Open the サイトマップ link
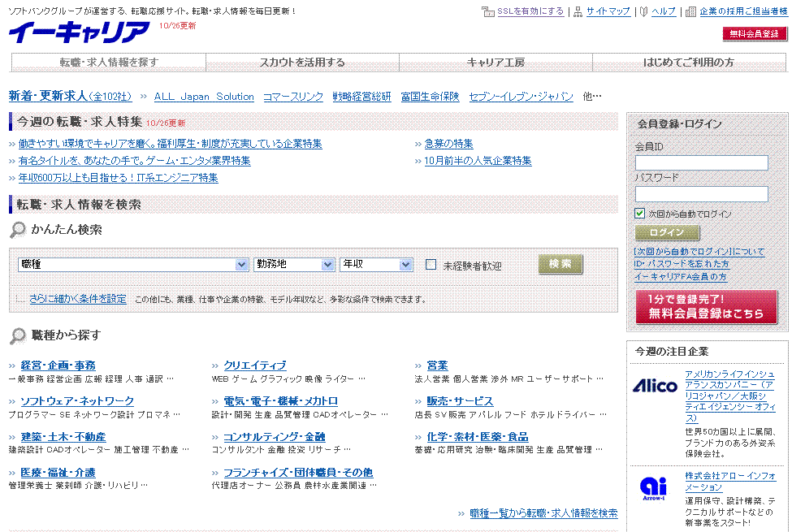Viewport: 792px width, 532px height. (x=608, y=11)
